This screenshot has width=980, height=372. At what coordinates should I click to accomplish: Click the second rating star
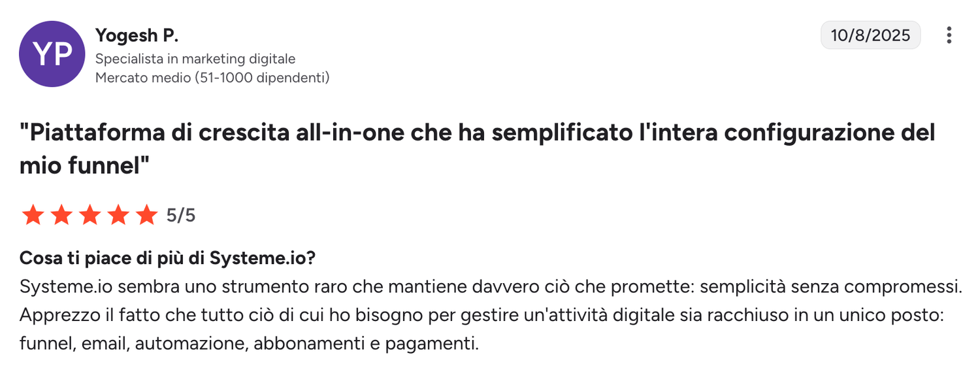click(x=61, y=214)
